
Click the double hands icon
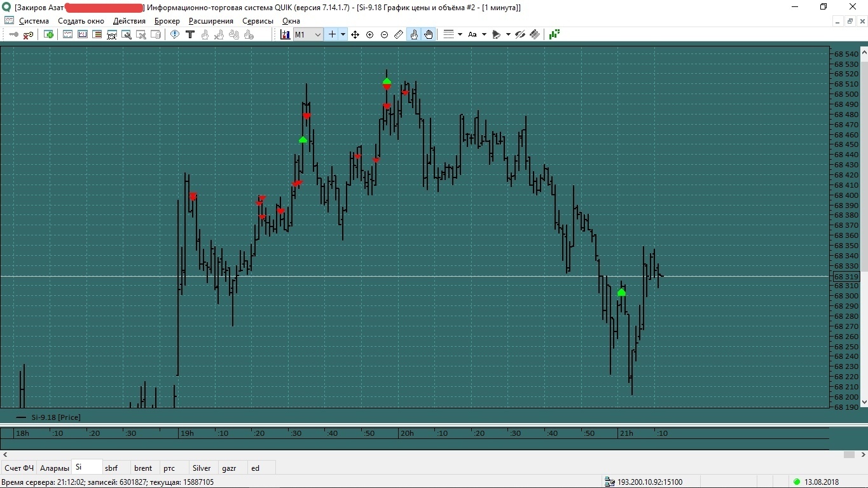click(234, 34)
